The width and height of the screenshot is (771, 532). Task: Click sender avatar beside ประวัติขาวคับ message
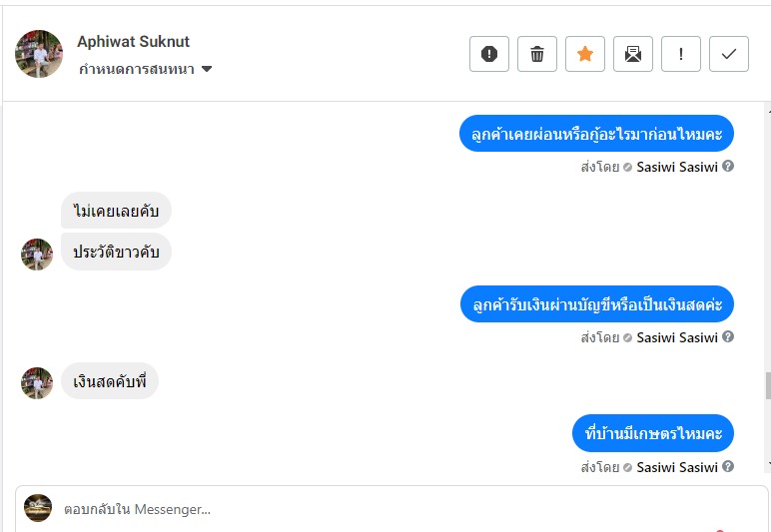click(x=37, y=255)
